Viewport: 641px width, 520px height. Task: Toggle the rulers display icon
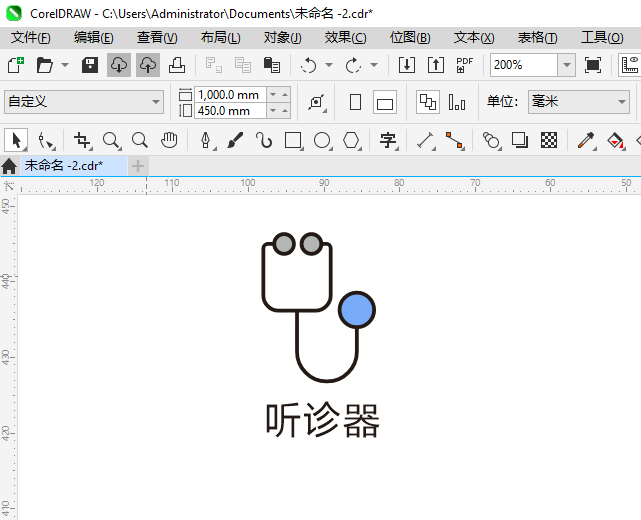pos(630,65)
